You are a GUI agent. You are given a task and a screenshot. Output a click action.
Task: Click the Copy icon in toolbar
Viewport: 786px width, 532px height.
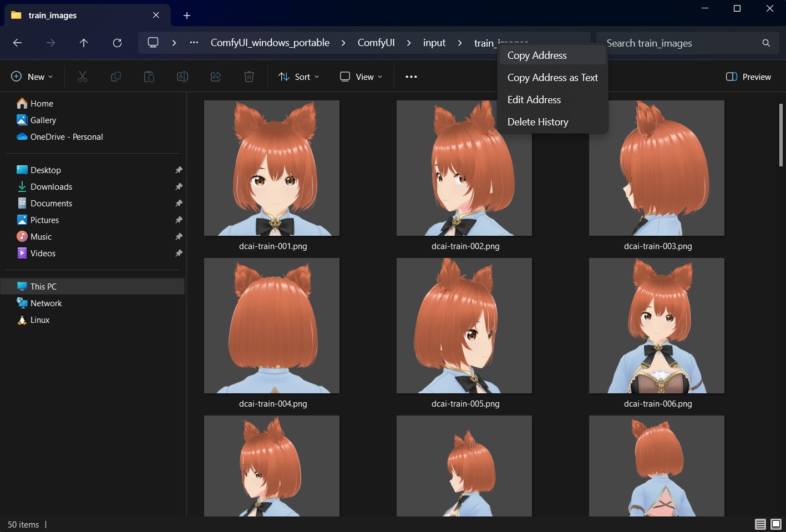click(x=116, y=77)
